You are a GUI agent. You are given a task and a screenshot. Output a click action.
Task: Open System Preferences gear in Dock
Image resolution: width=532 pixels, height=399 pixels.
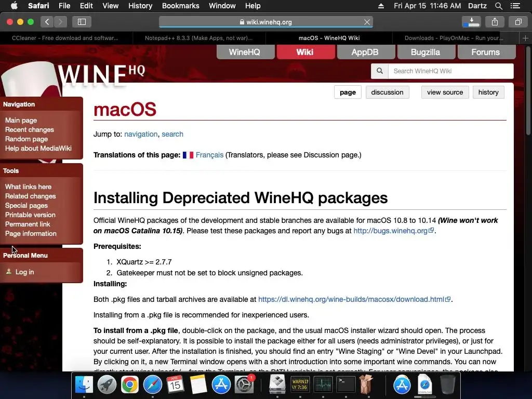pos(244,385)
